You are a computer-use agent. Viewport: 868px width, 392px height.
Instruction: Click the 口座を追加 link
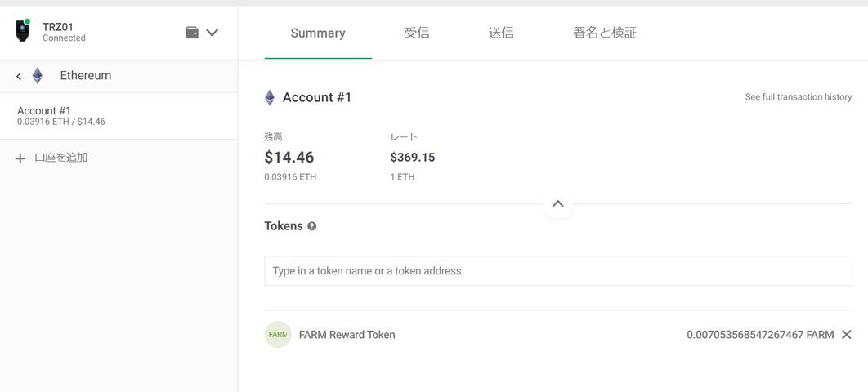click(61, 158)
